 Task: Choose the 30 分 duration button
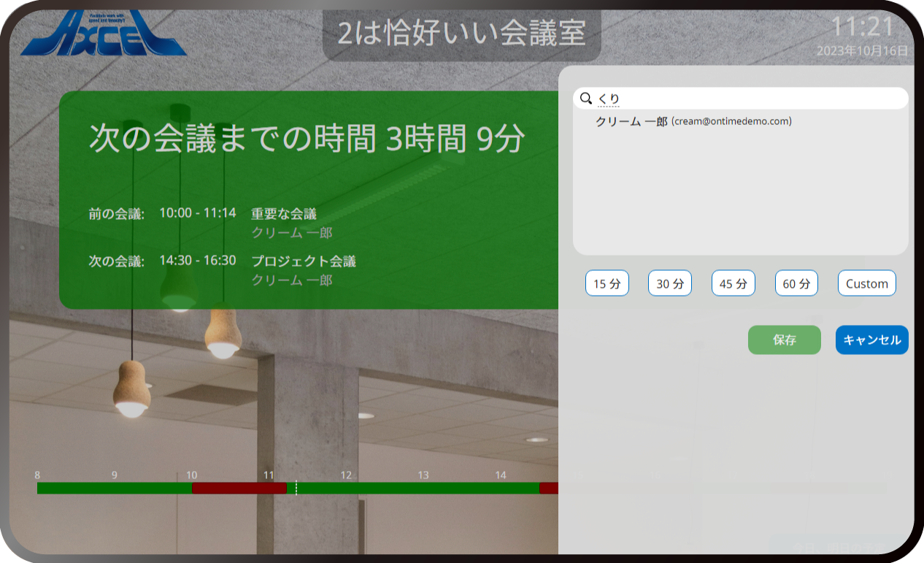[x=670, y=283]
